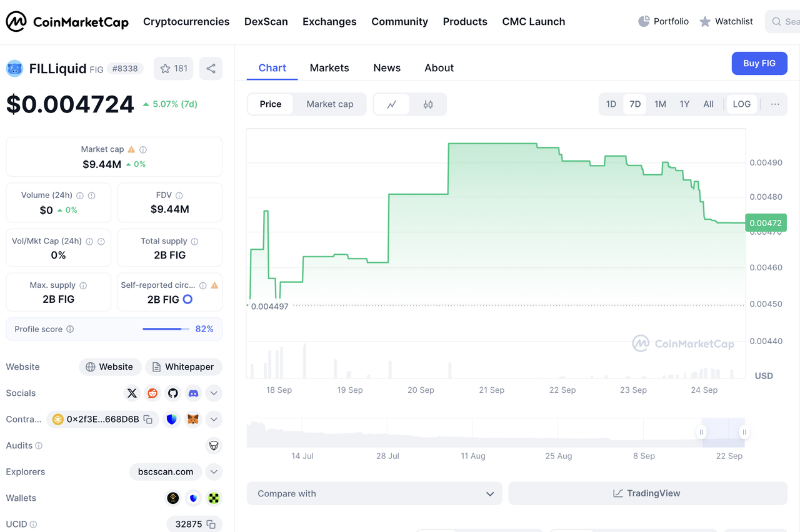Click the Vol/Mkt Cap (24h) info "i" icon
Viewport: 800px width, 532px height.
[89, 241]
